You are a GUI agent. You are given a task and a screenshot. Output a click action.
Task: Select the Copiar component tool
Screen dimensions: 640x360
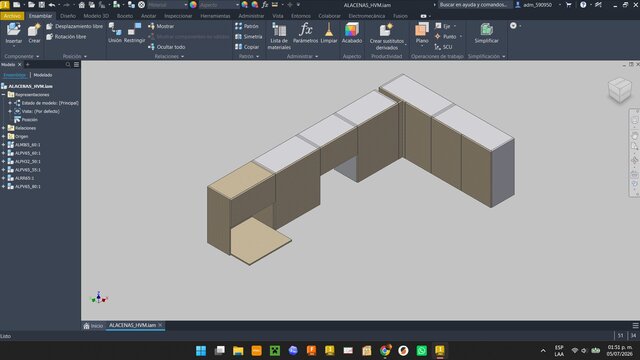click(247, 47)
